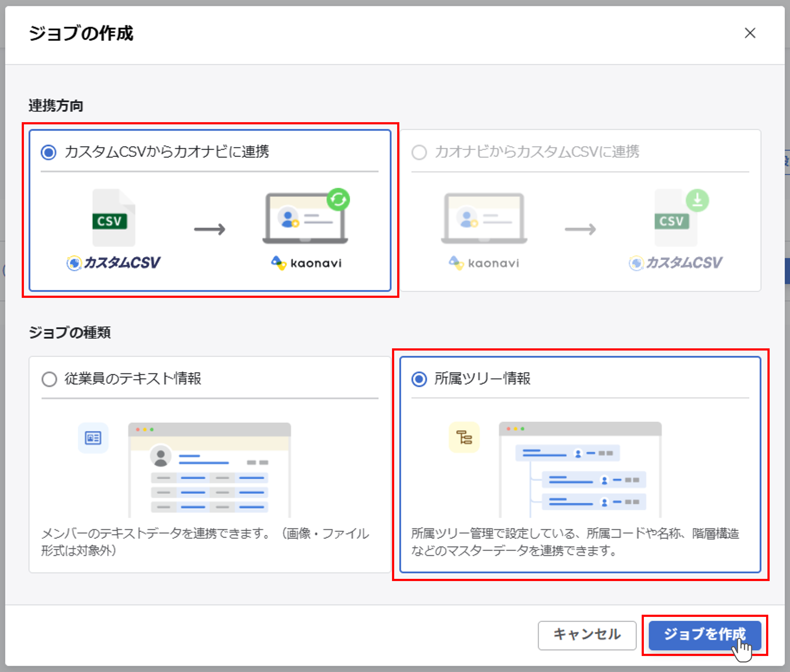Click the kaonavi logo below the synced laptop

pyautogui.click(x=306, y=263)
